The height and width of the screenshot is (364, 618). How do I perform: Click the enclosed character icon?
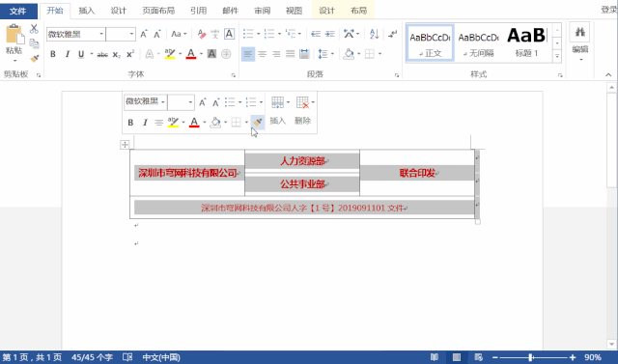click(x=226, y=54)
